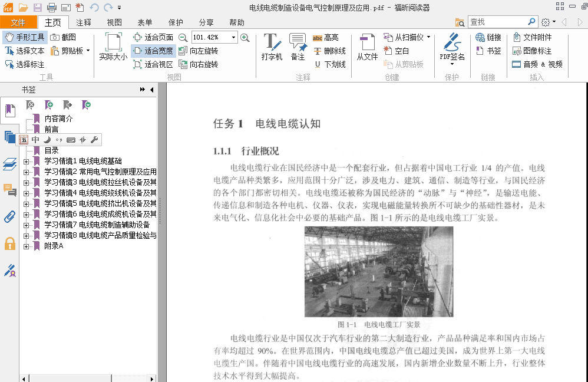Toggle Fit Page (适合页面) view mode
The width and height of the screenshot is (588, 382).
click(153, 37)
